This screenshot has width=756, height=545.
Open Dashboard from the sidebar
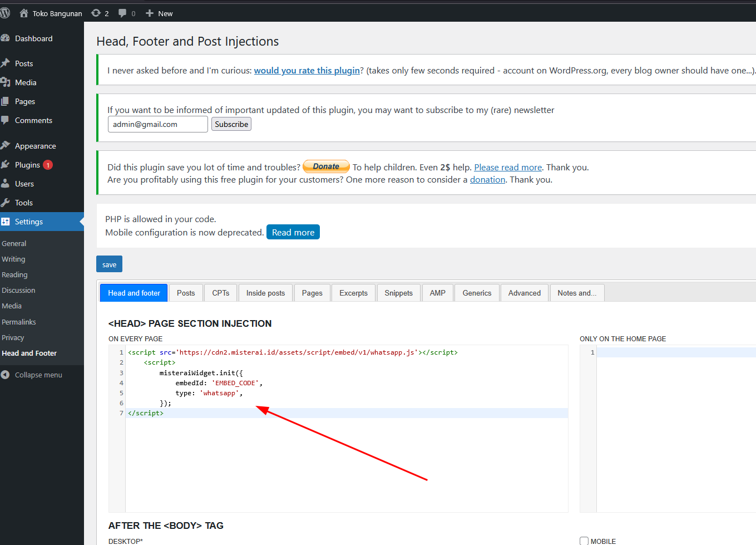33,38
